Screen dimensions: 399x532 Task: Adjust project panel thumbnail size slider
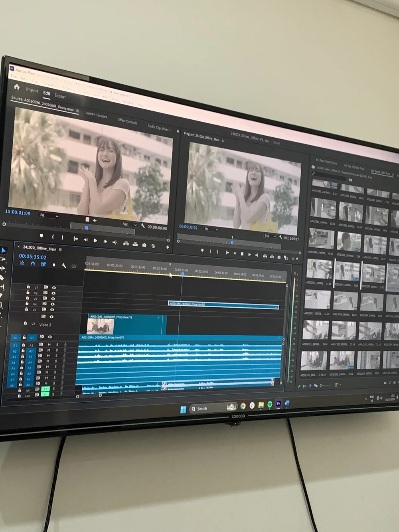tap(326, 386)
